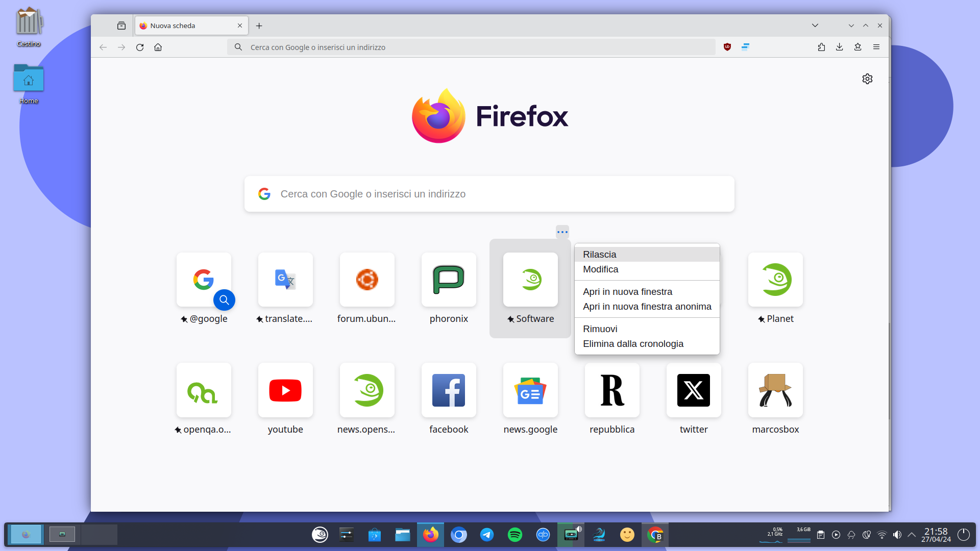Select Elimina dalla cronologia option
The height and width of the screenshot is (551, 980).
633,344
